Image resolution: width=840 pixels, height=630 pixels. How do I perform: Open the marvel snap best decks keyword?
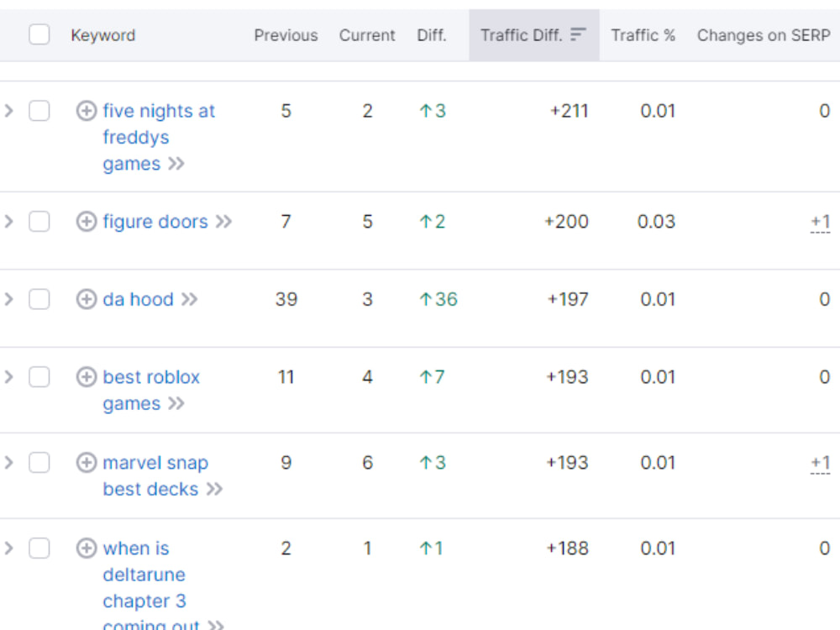pos(155,475)
